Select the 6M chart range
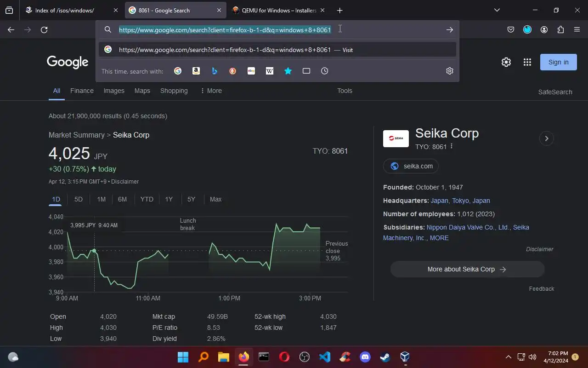 pyautogui.click(x=122, y=199)
